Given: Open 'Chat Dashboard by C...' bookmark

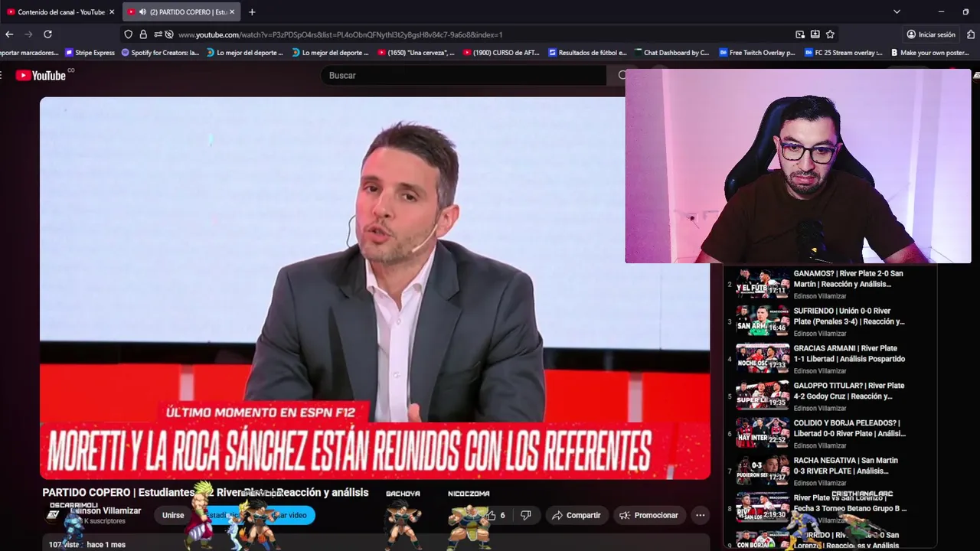Looking at the screenshot, I should click(671, 53).
